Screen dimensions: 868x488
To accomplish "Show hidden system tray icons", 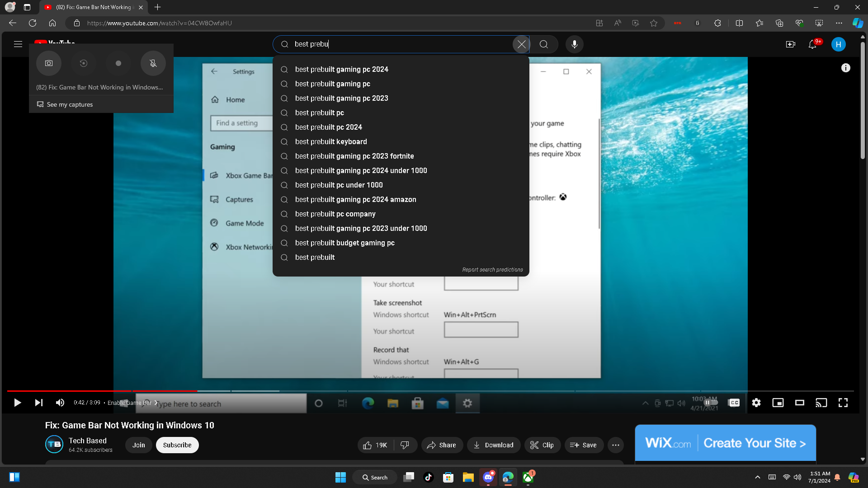I will pos(758,477).
